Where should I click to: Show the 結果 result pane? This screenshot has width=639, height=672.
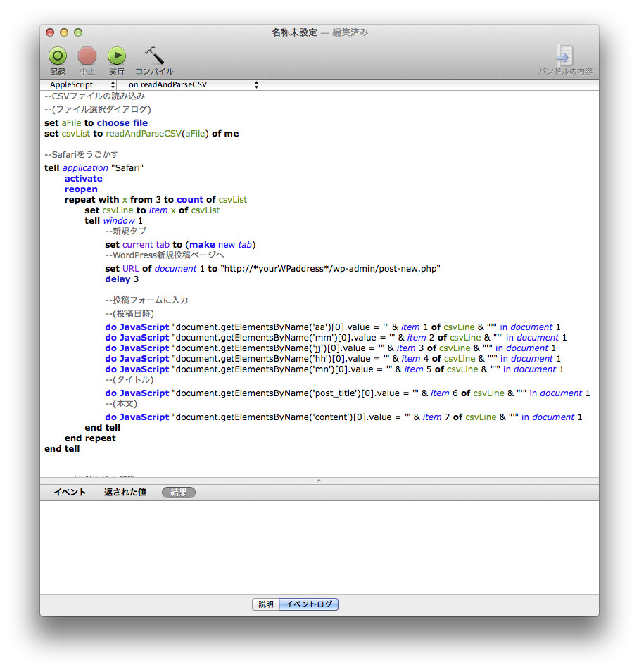(x=177, y=492)
